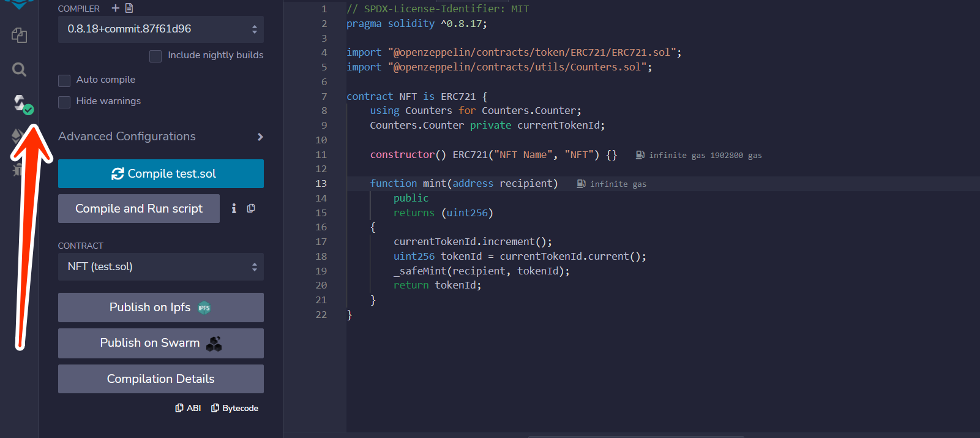Click Publish on Swarm button
Screen dimensions: 980x438
[x=161, y=343]
